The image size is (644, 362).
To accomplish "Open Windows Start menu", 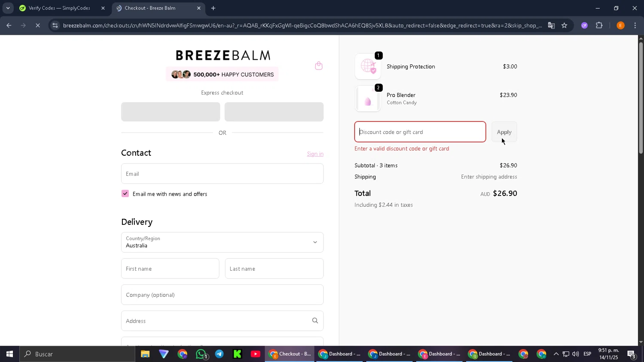I will 9,354.
